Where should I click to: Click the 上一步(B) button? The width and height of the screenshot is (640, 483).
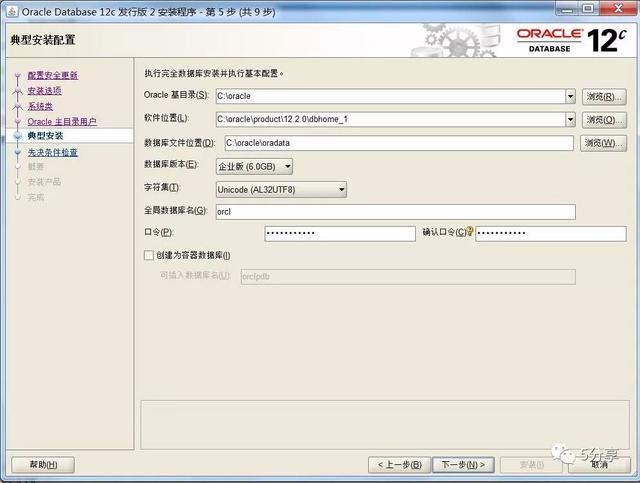[x=399, y=465]
